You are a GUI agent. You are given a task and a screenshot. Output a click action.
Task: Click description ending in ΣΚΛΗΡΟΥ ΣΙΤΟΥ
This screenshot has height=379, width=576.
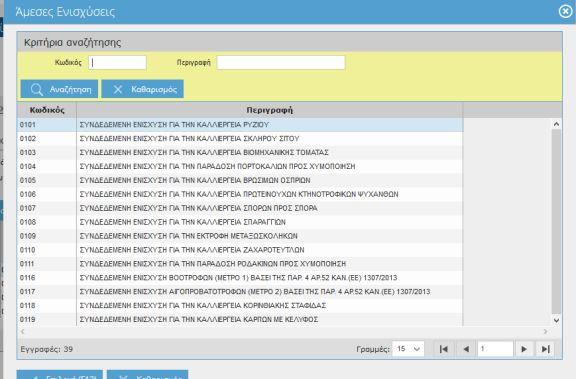click(x=189, y=139)
